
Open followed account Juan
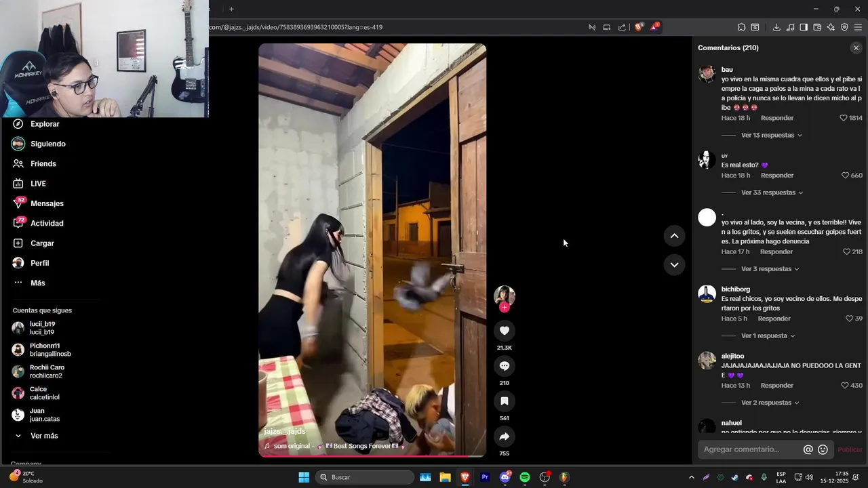click(45, 415)
